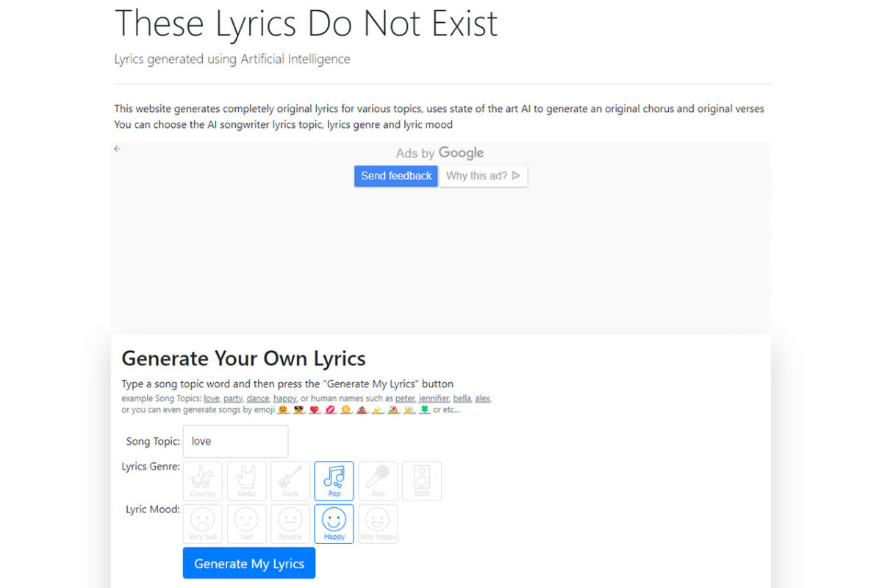882x588 pixels.
Task: Click the smiling face emoji topic
Action: click(283, 410)
